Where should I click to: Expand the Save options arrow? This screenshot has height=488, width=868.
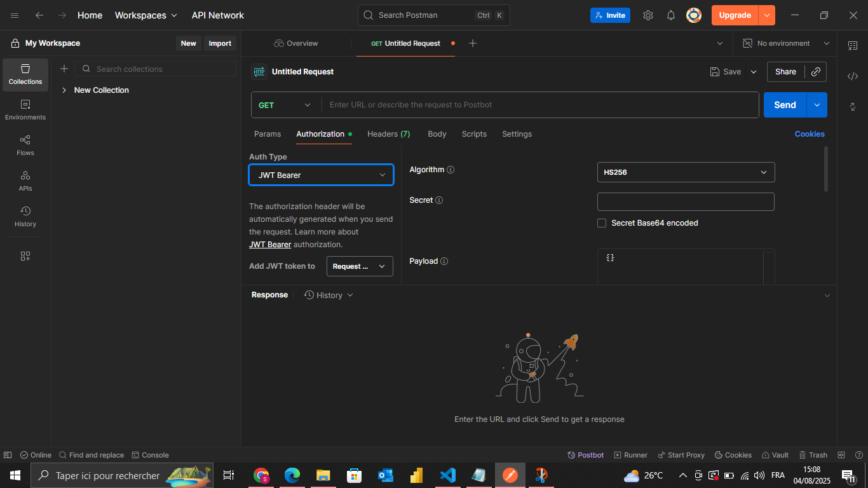point(754,72)
